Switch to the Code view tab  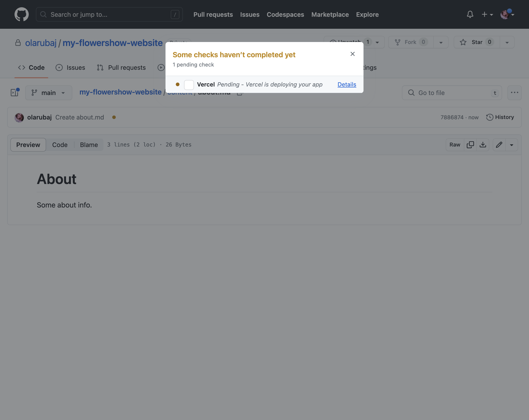[60, 145]
